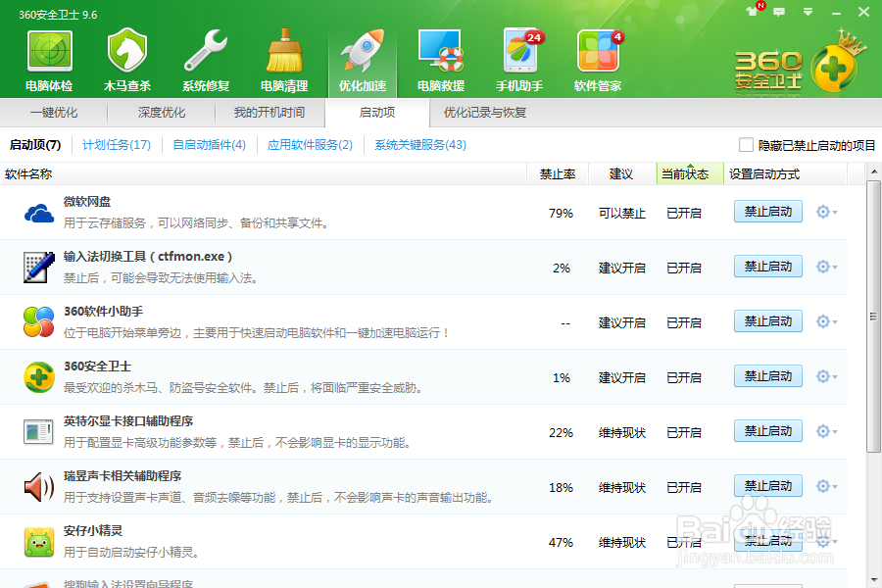
Task: Open the skin shirt icon in title bar
Action: point(752,11)
